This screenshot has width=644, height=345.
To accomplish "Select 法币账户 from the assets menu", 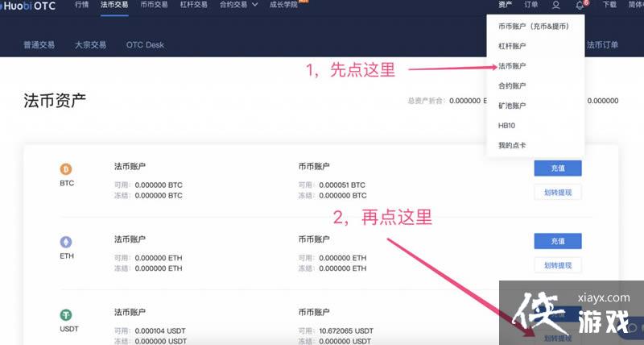I will coord(512,66).
